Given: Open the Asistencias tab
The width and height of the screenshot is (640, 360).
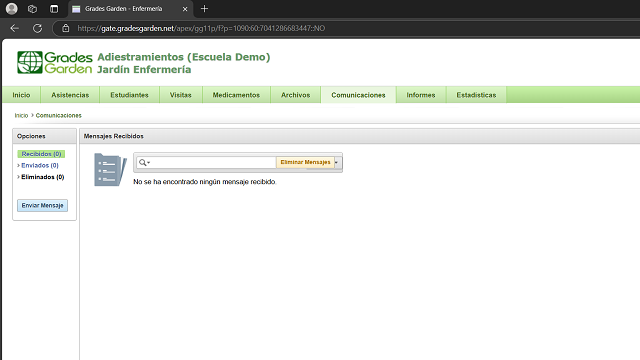Looking at the screenshot, I should coord(70,95).
